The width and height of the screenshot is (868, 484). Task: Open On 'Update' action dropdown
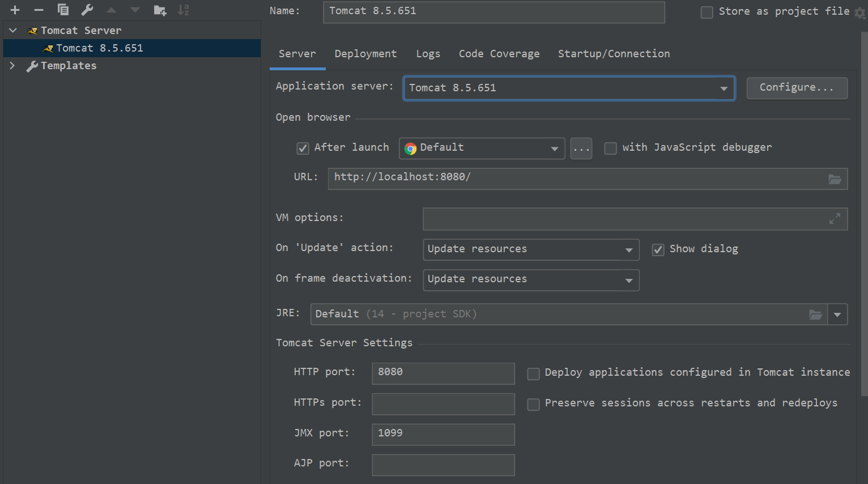(x=531, y=249)
